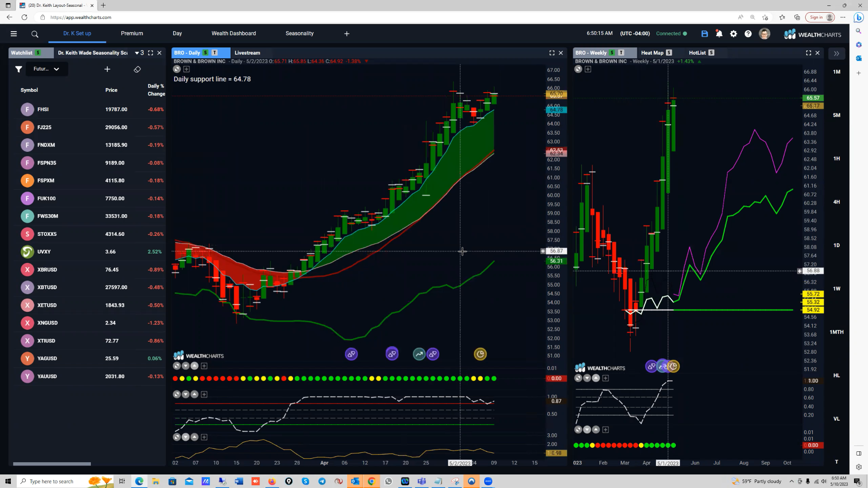
Task: Open Microsoft Word from taskbar
Action: 239,481
